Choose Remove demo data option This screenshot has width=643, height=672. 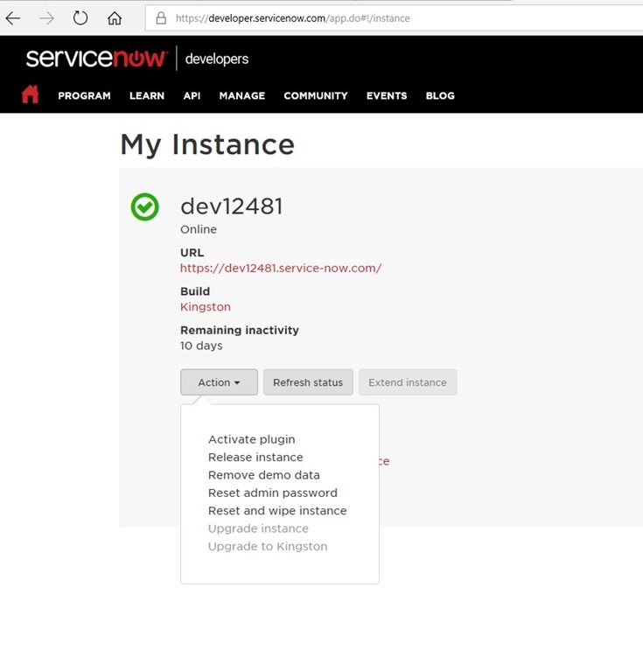[x=264, y=475]
